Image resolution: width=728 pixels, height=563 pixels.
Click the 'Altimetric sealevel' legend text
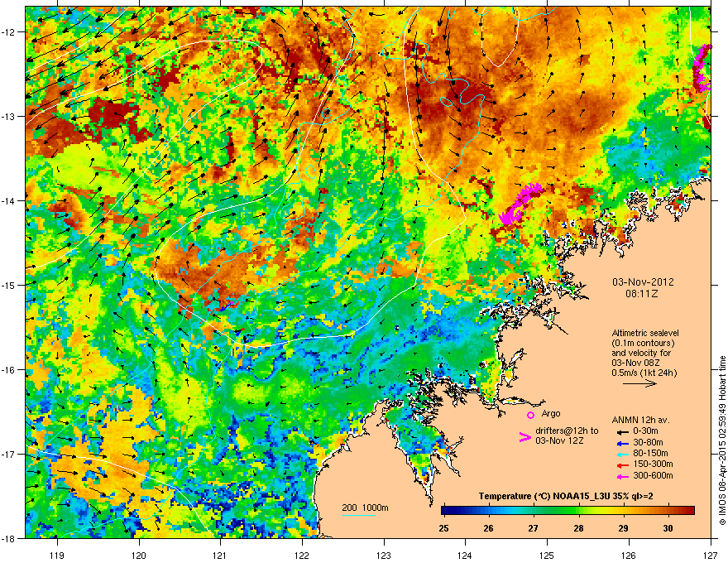[645, 333]
